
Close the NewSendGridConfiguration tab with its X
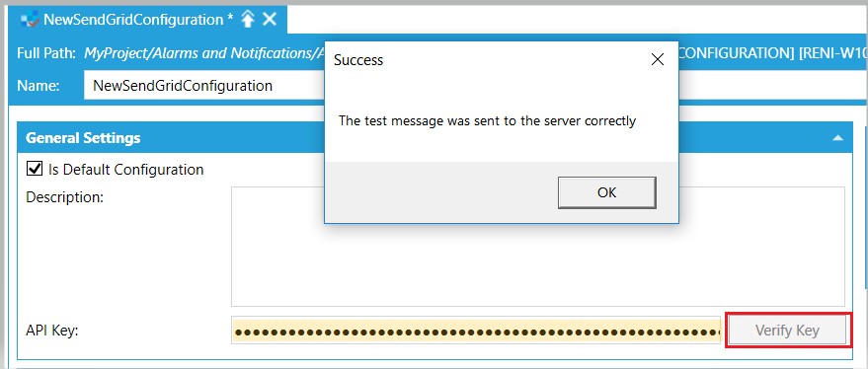[x=270, y=20]
